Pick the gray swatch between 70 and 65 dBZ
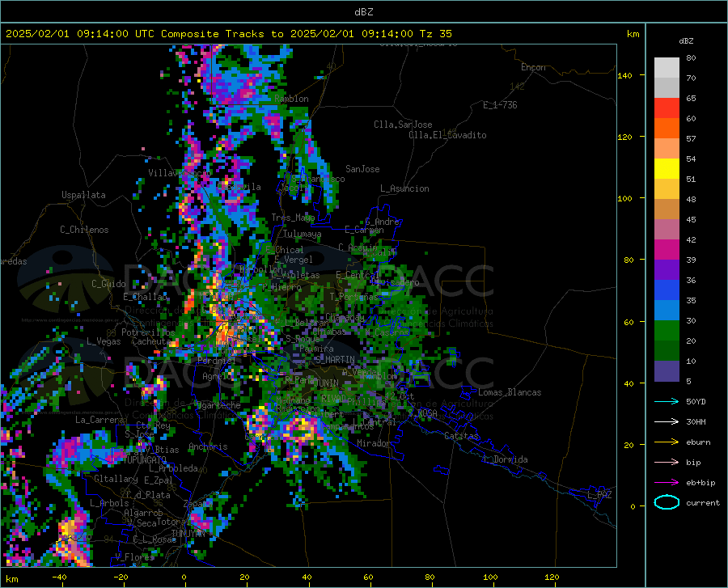728x588 pixels. point(667,87)
